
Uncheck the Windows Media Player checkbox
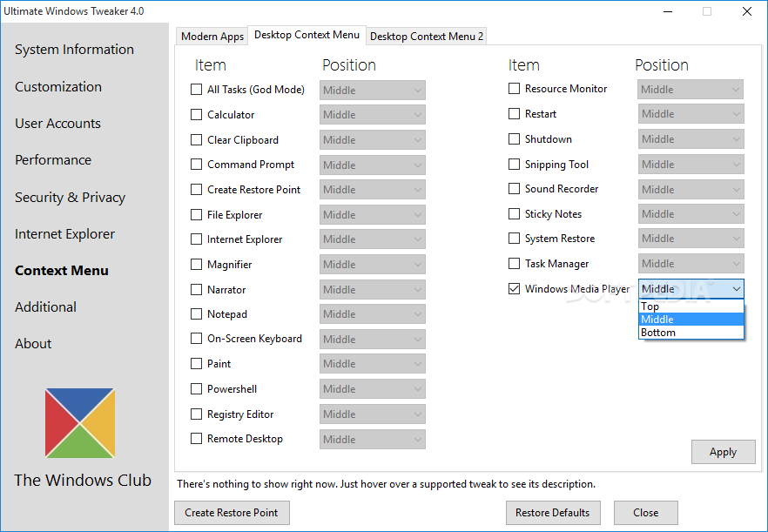(515, 289)
